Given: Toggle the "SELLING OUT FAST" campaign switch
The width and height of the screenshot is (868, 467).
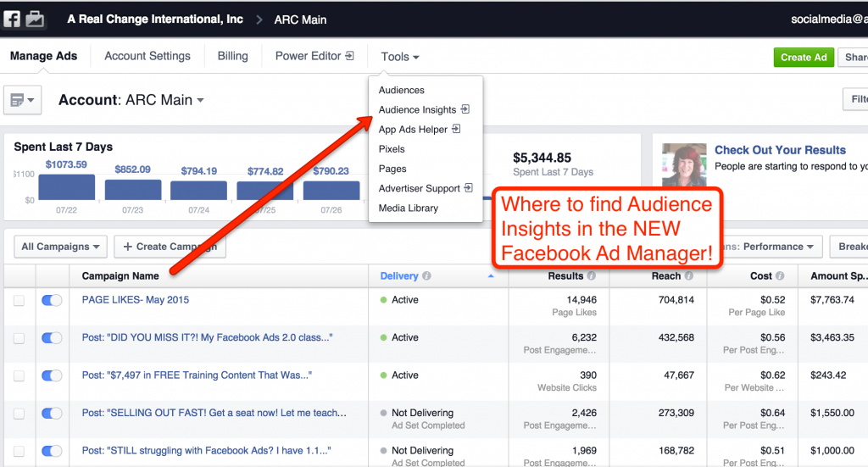Looking at the screenshot, I should coord(52,413).
